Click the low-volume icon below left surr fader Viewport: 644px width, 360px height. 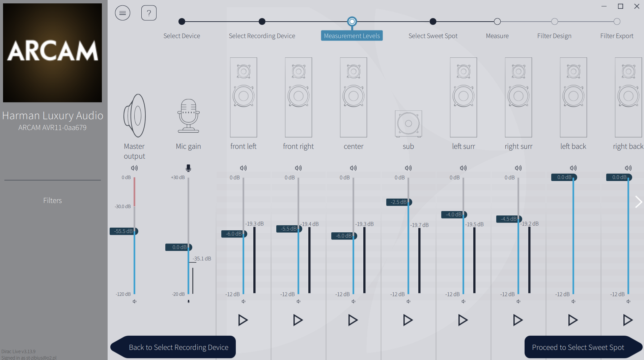click(463, 301)
